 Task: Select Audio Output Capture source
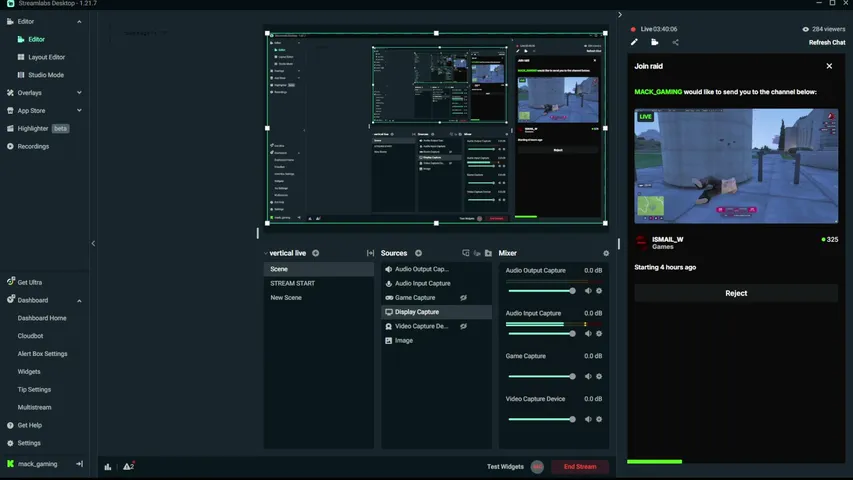[x=436, y=269]
